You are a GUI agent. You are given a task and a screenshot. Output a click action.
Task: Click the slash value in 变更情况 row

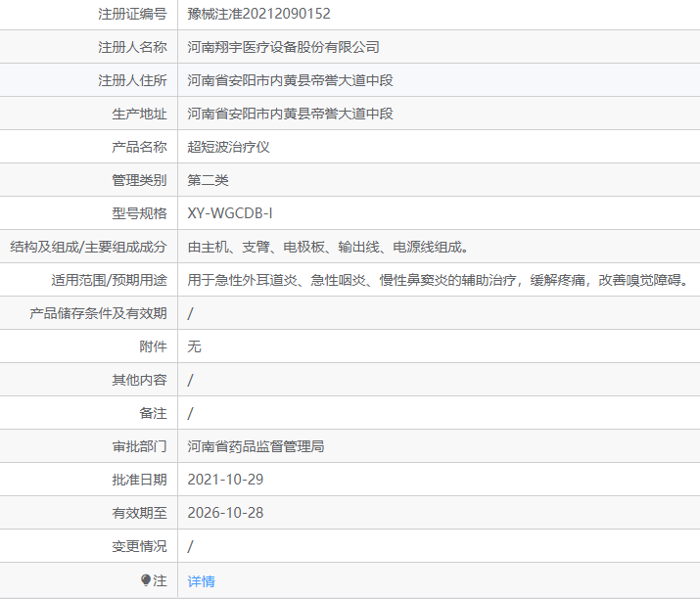click(x=191, y=546)
